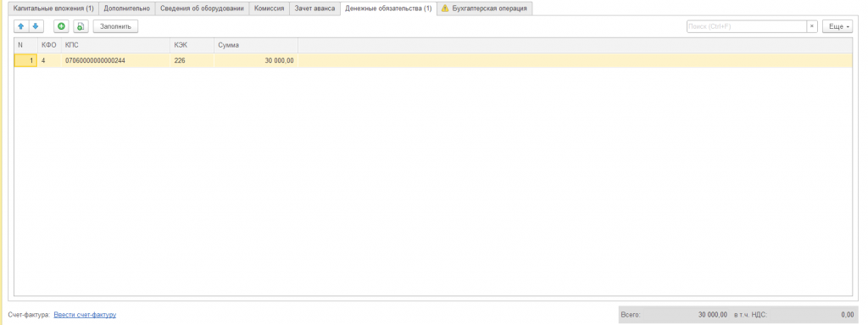Image resolution: width=868 pixels, height=325 pixels.
Task: Click the Ввести счет-фактуру link
Action: click(85, 315)
